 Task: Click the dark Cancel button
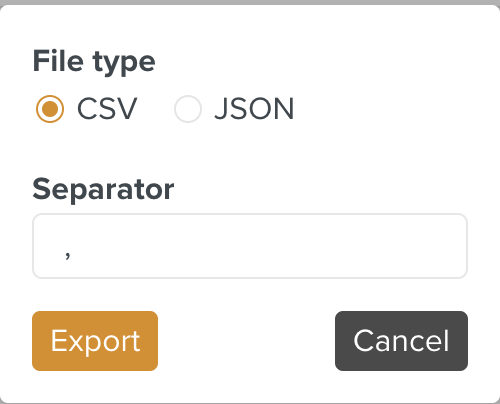[x=401, y=341]
